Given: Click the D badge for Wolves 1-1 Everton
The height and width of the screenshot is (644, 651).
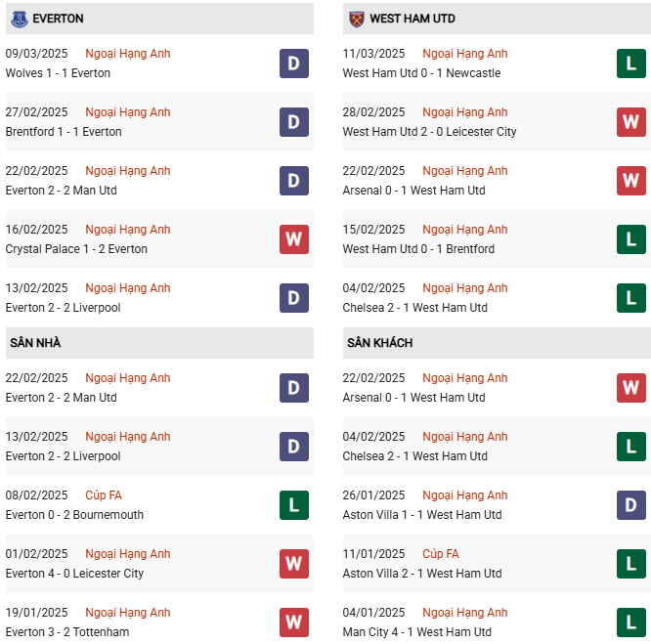Looking at the screenshot, I should (294, 64).
